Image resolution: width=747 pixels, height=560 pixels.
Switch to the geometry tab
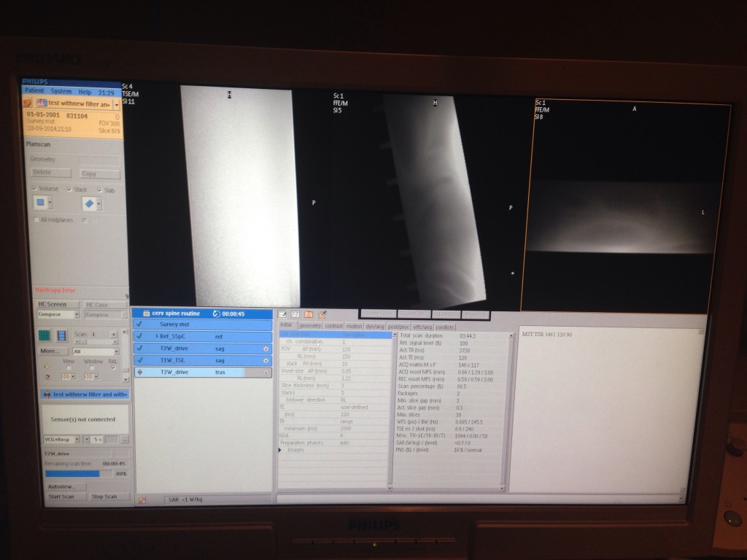pyautogui.click(x=310, y=326)
